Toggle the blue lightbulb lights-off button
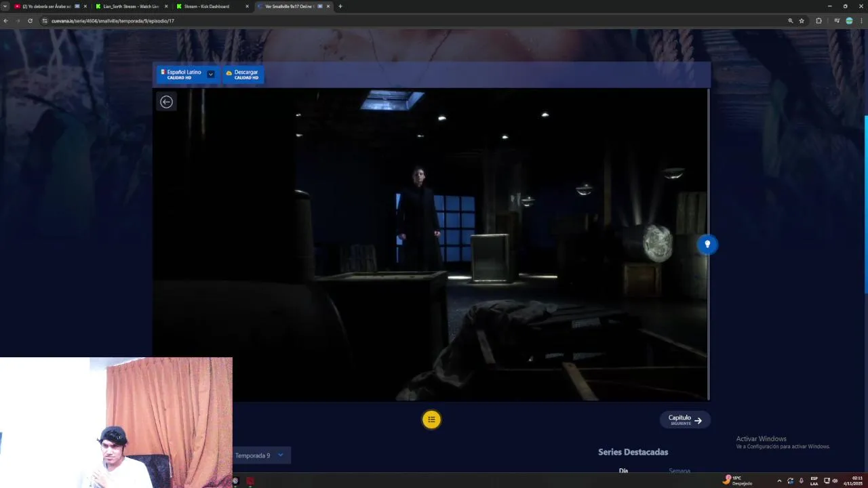 pyautogui.click(x=707, y=244)
